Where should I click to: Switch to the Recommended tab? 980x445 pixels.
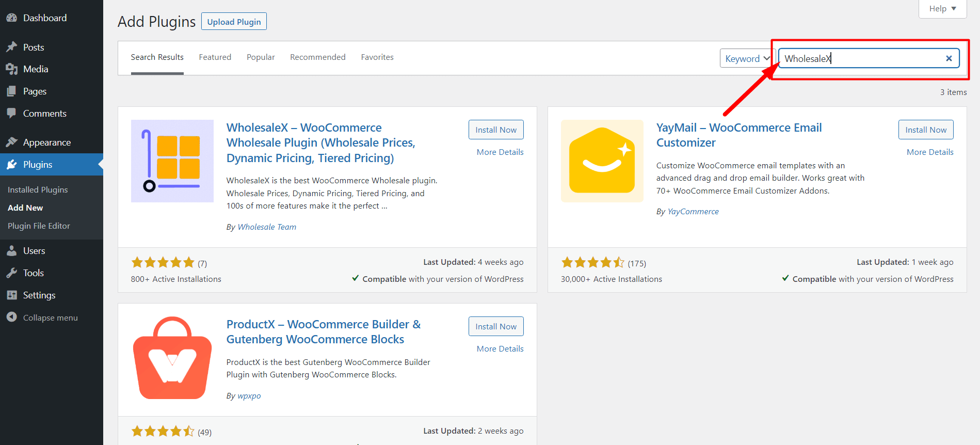[x=318, y=57]
